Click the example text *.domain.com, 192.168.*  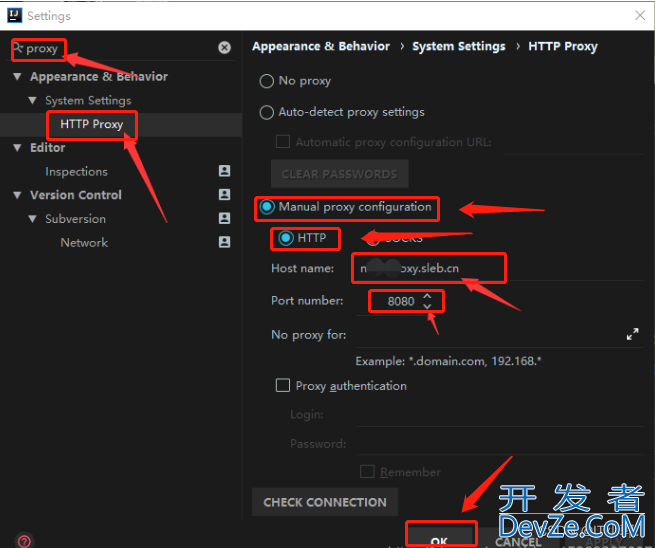pyautogui.click(x=474, y=361)
